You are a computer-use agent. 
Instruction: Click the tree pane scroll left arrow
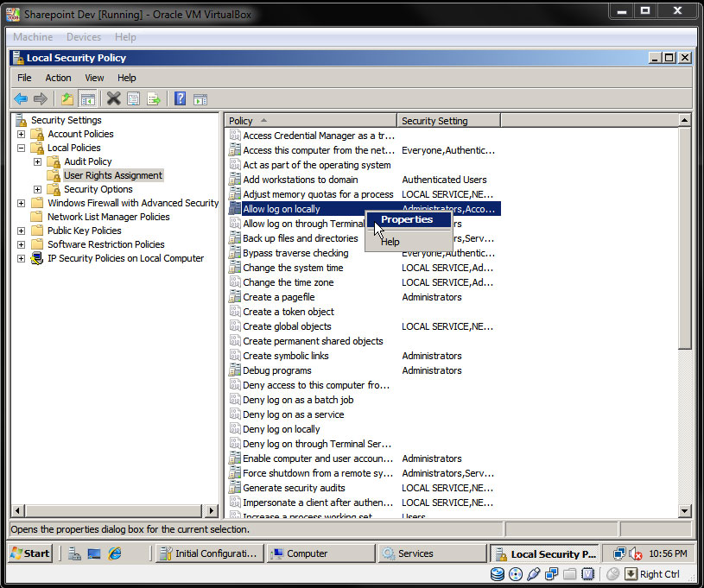pos(18,511)
